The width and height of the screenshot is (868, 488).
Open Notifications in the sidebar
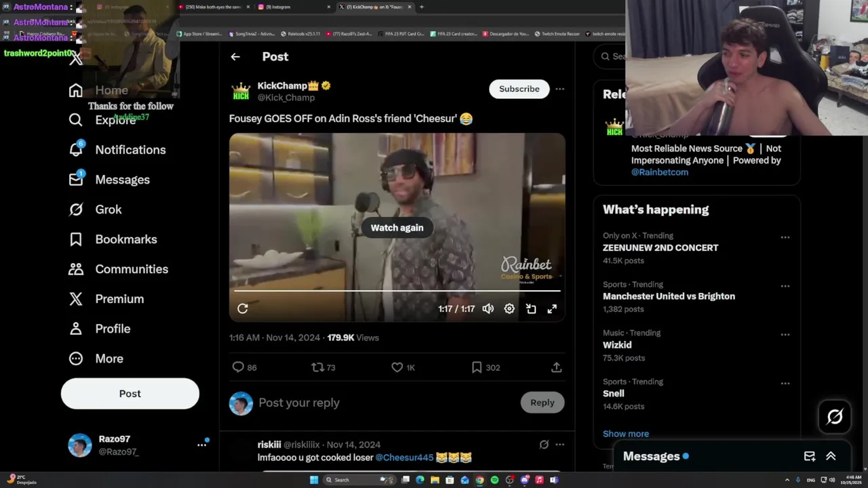(117, 150)
